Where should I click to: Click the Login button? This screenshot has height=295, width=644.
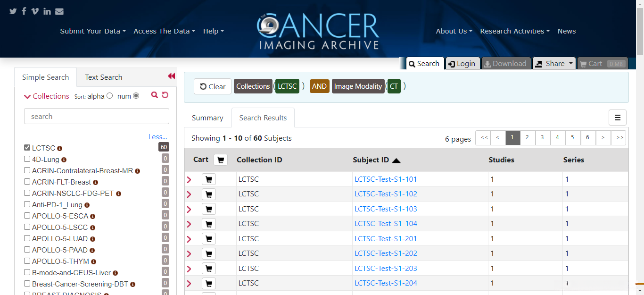[462, 63]
